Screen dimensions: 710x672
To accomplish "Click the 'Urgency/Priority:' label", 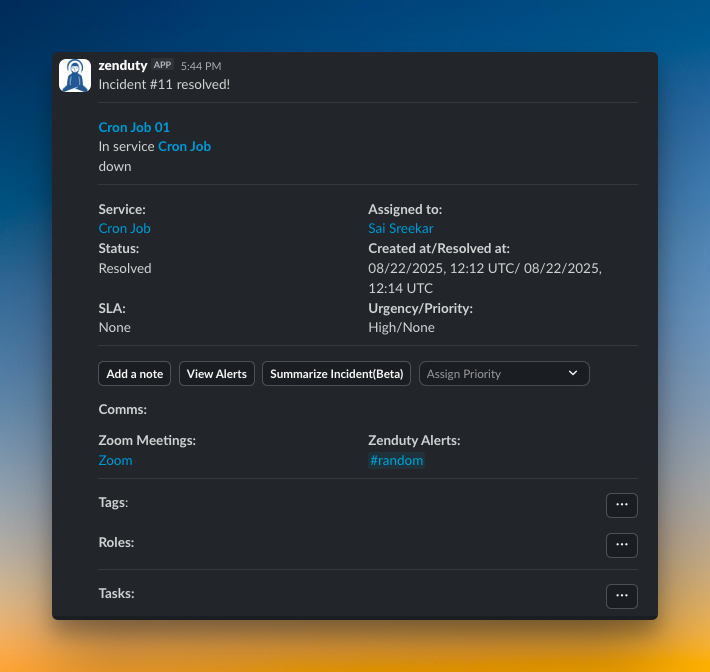I will [420, 308].
